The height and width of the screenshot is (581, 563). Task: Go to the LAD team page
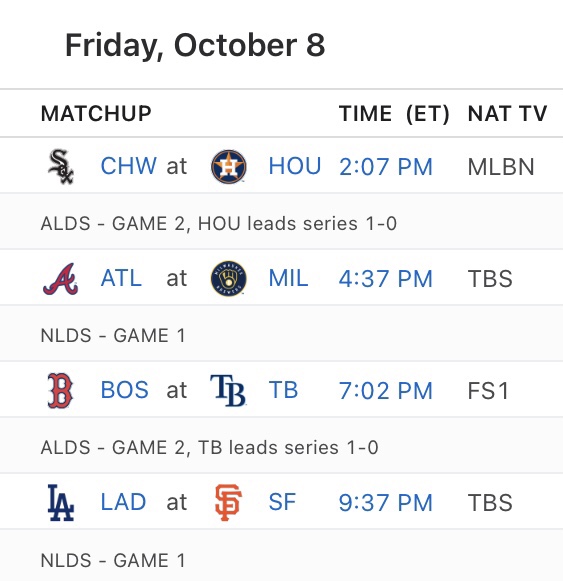tap(123, 502)
